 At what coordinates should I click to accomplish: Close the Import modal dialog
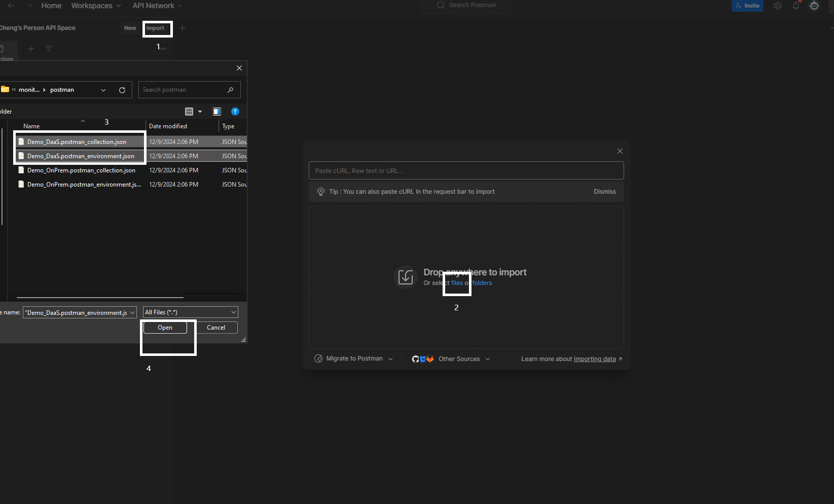[x=620, y=151]
